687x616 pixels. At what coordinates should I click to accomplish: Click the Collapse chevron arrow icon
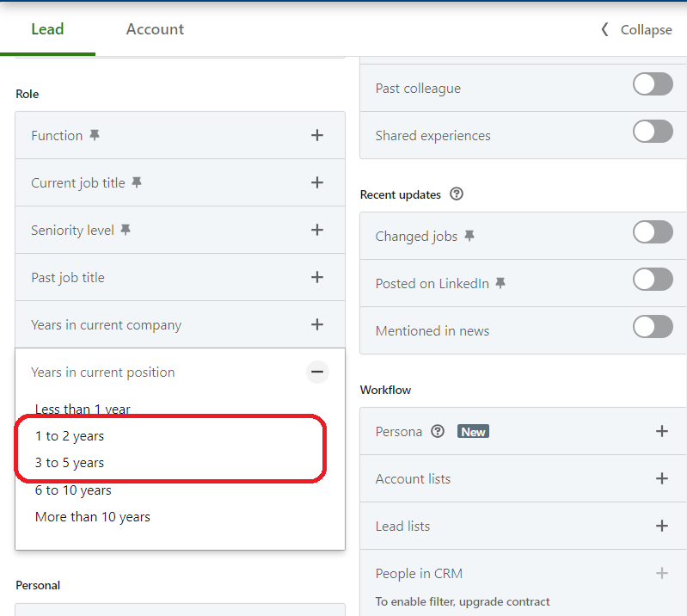604,29
